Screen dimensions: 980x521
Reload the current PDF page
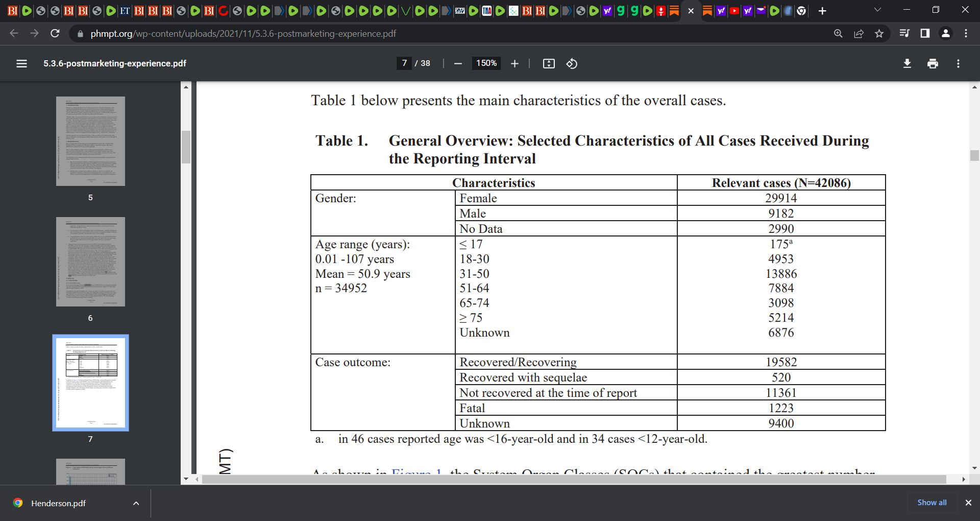55,33
